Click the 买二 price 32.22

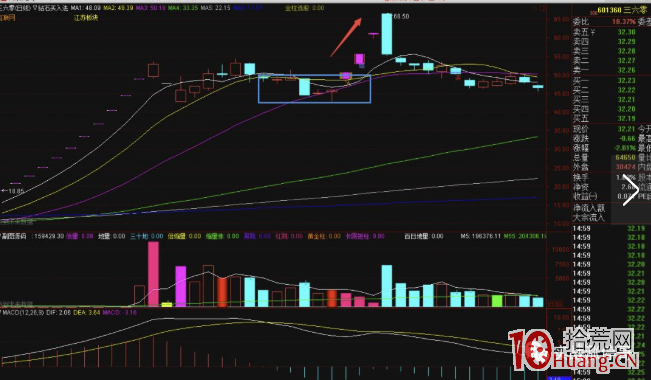627,90
